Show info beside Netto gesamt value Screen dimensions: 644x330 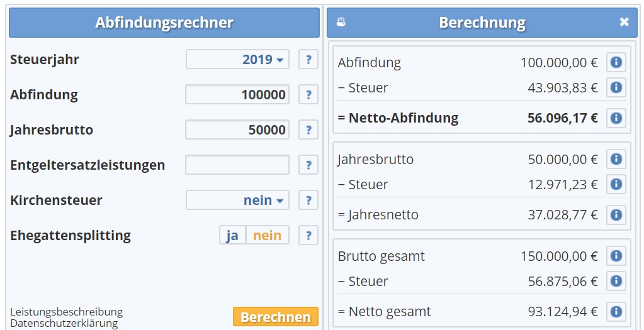[616, 312]
